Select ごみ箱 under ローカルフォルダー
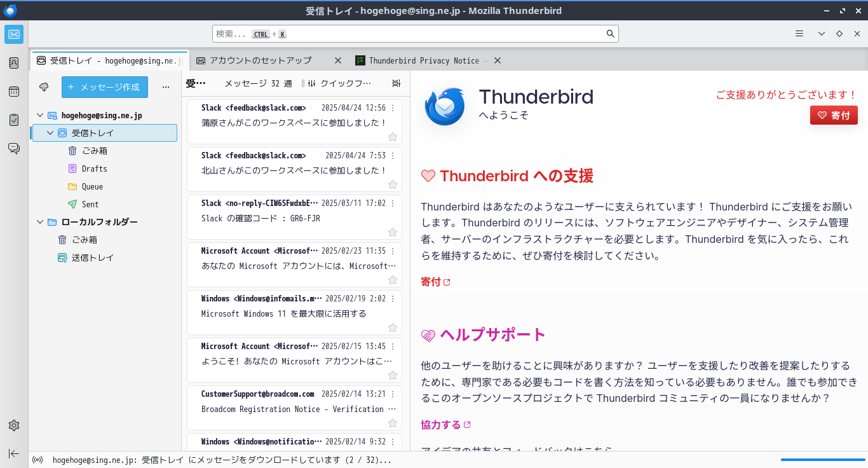The width and height of the screenshot is (868, 468). (105, 240)
